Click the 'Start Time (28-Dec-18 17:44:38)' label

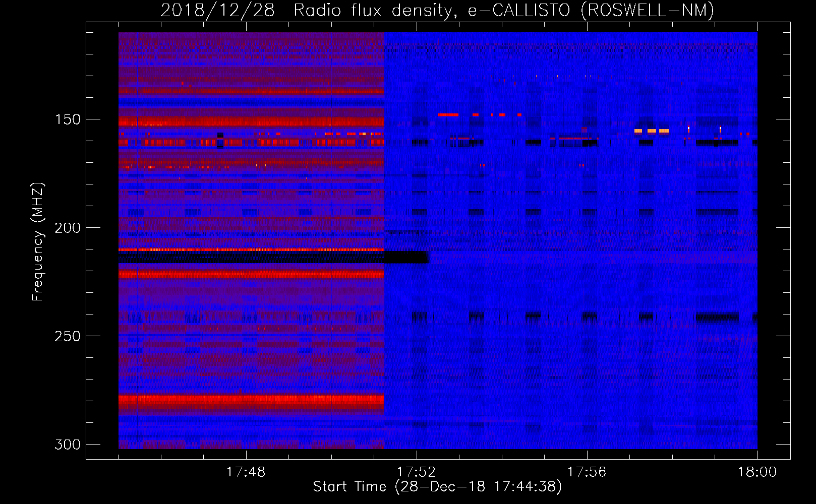[x=437, y=487]
